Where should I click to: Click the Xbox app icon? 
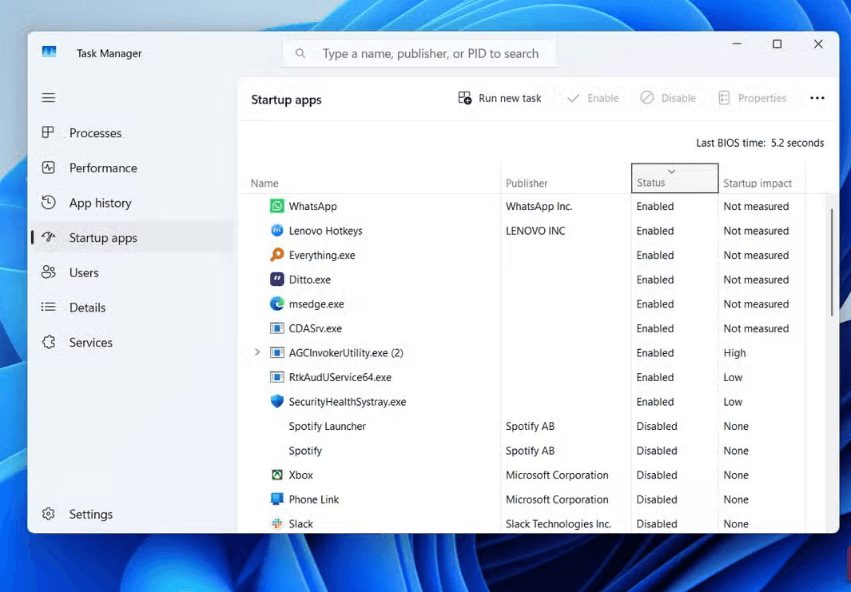tap(277, 475)
